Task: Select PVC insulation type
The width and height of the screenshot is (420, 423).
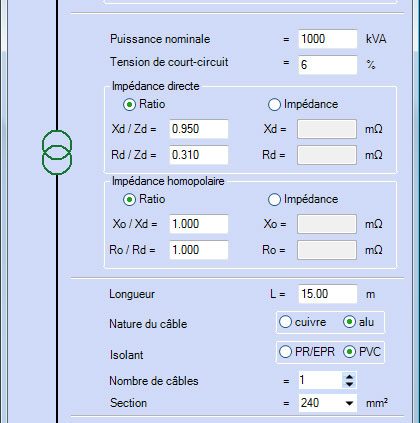Action: click(349, 352)
